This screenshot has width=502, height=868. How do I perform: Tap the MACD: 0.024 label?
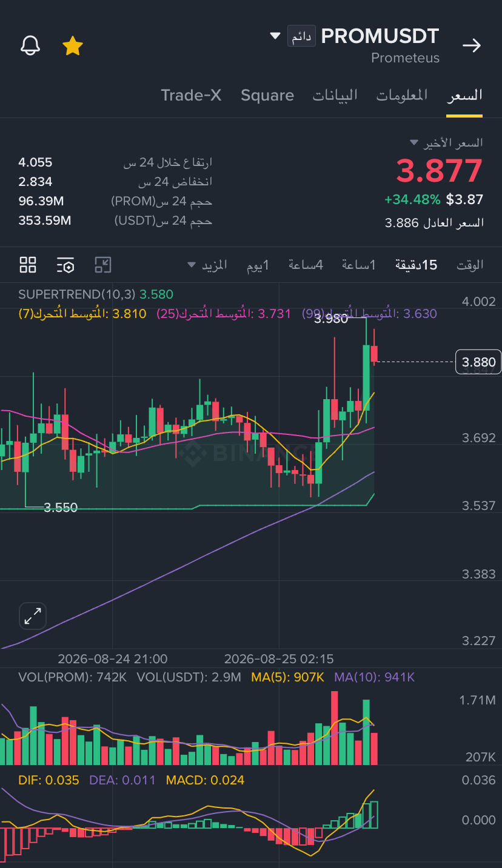[205, 780]
